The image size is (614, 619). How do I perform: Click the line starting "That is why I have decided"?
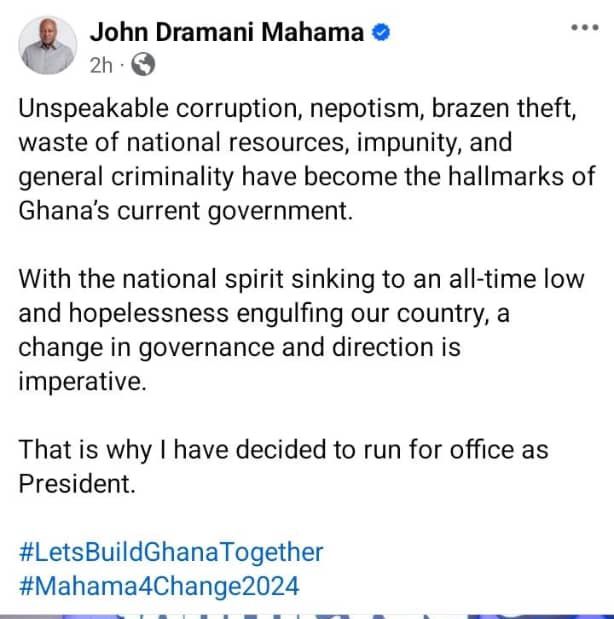point(283,449)
